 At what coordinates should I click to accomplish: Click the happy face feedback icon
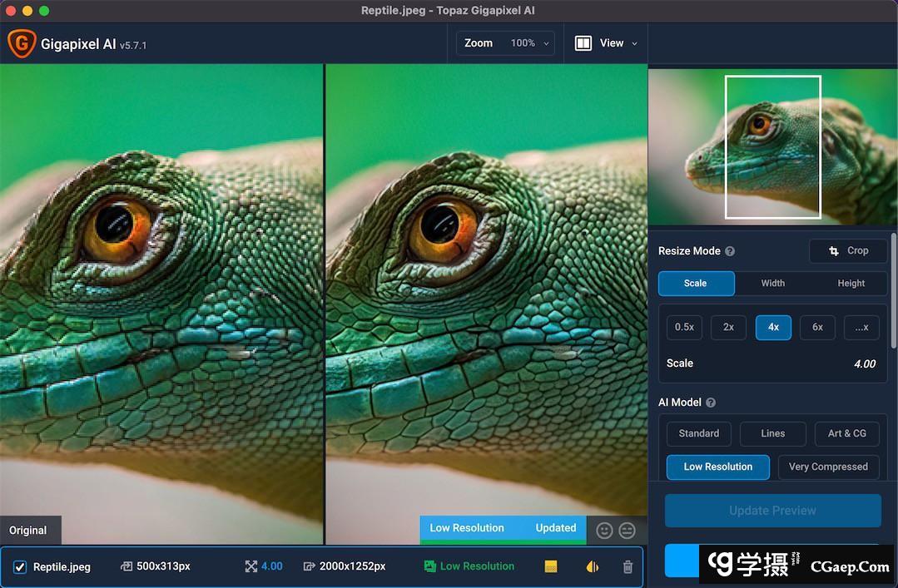(605, 530)
